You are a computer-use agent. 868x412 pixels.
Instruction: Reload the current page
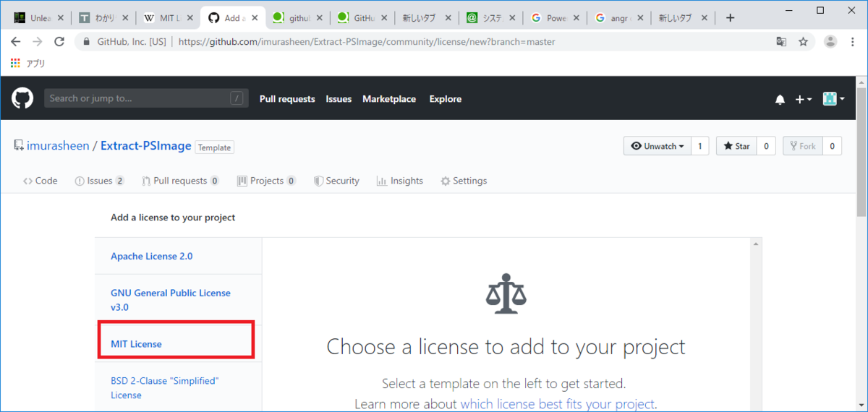point(59,42)
